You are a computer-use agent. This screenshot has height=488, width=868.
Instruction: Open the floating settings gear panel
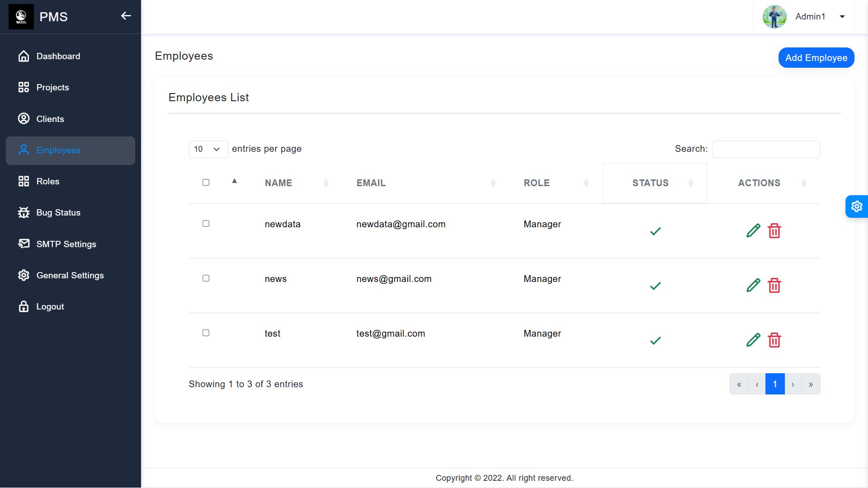point(856,206)
